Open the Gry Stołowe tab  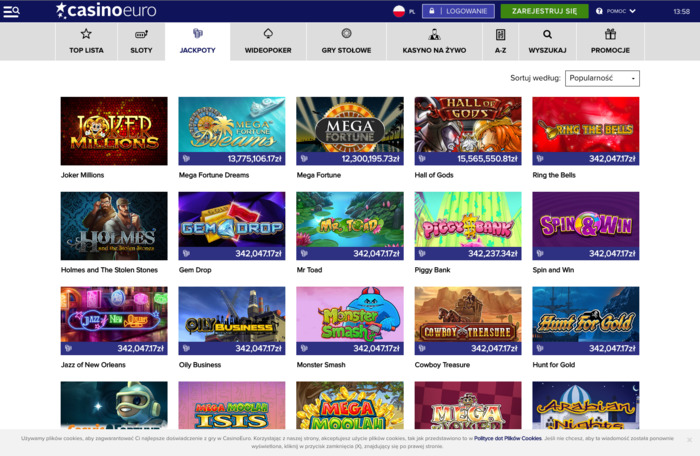[x=346, y=42]
